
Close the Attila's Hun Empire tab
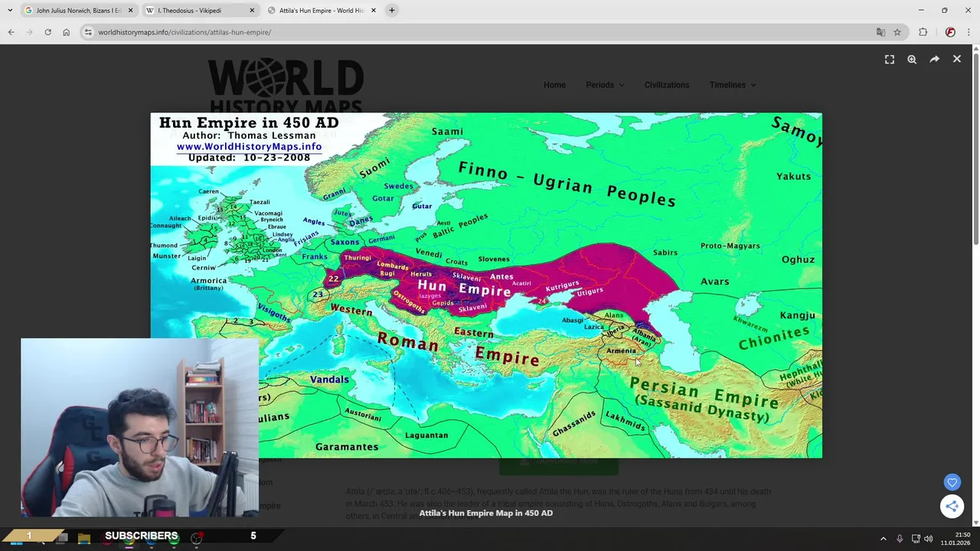[374, 11]
